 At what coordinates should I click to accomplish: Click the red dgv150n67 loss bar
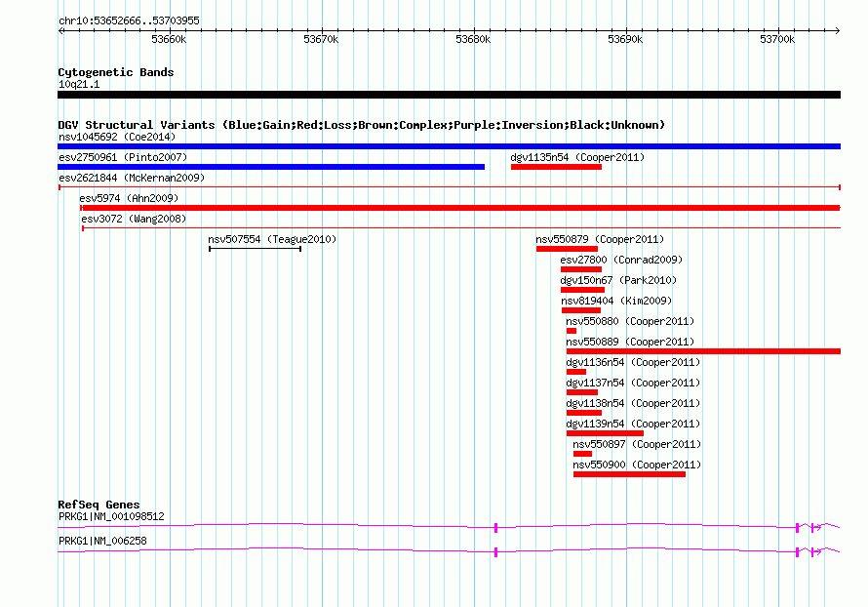(x=582, y=290)
